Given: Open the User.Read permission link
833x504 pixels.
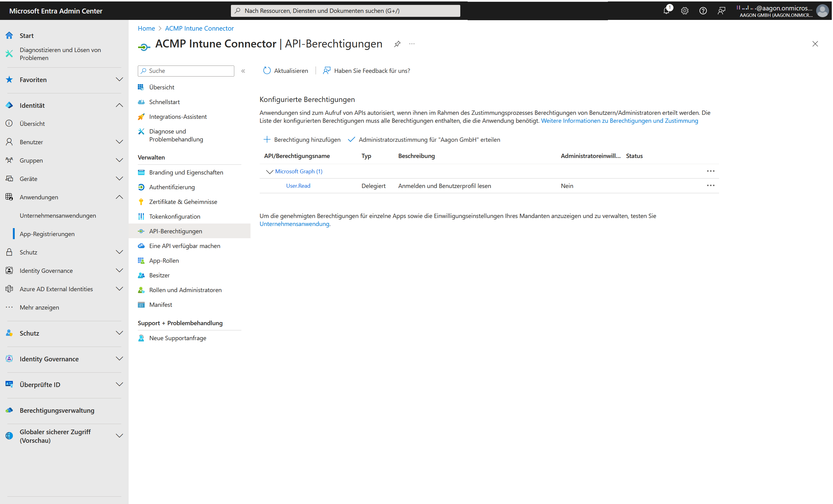Looking at the screenshot, I should point(298,186).
